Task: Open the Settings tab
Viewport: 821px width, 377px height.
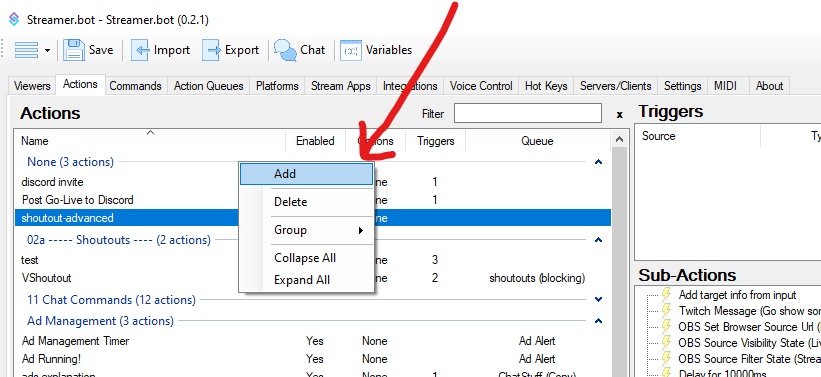Action: [x=682, y=86]
